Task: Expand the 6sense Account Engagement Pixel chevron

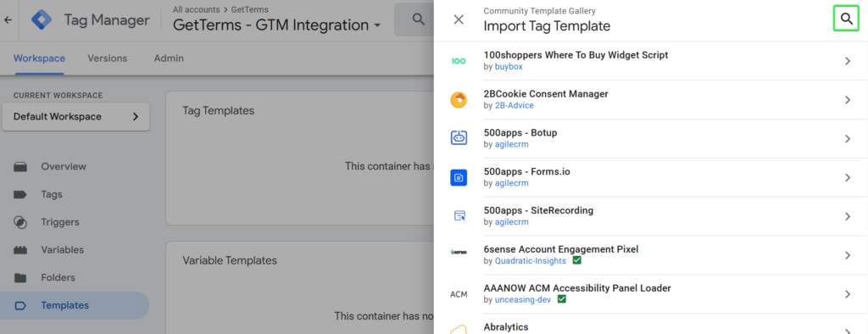Action: (x=848, y=255)
